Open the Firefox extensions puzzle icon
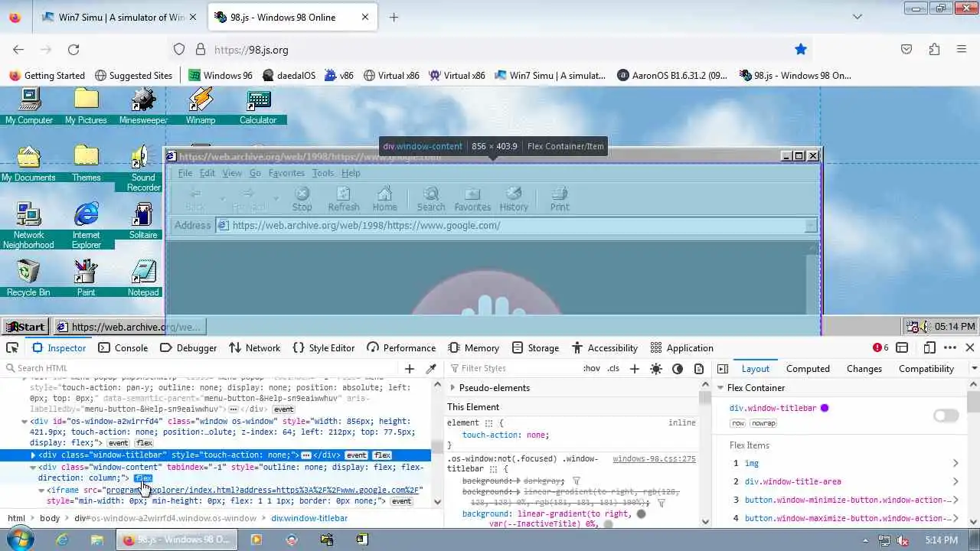Viewport: 980px width, 551px height. point(934,50)
